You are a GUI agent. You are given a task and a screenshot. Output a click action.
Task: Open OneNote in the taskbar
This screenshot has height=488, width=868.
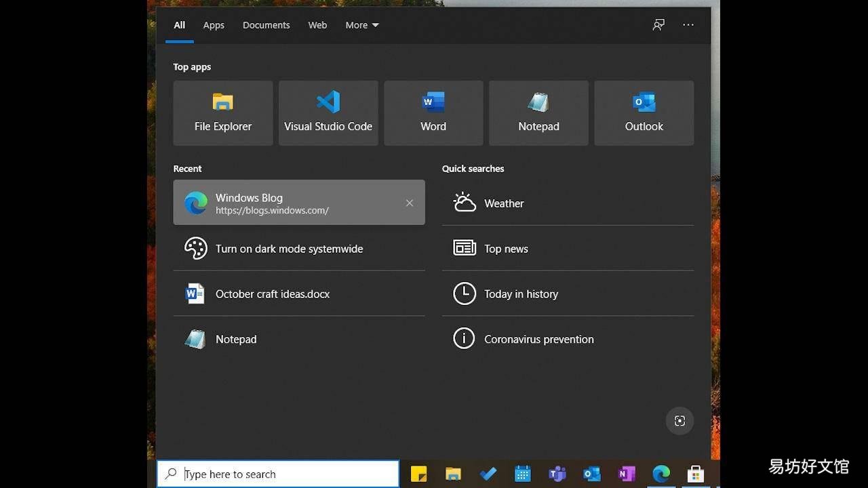coord(627,474)
